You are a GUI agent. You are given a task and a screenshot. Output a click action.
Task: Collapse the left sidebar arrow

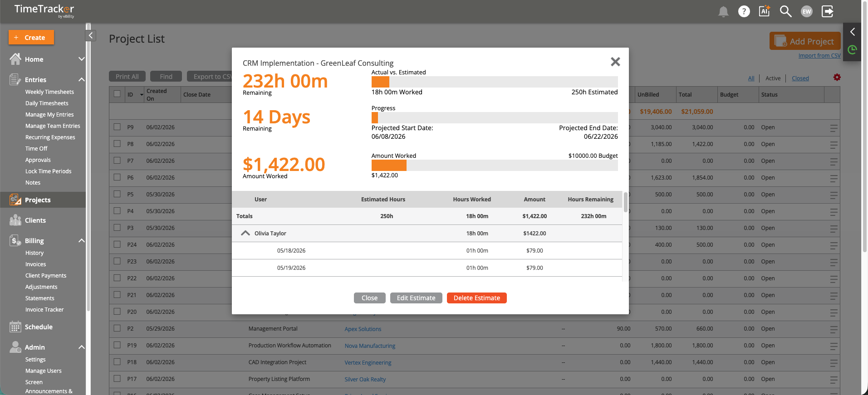(x=91, y=35)
